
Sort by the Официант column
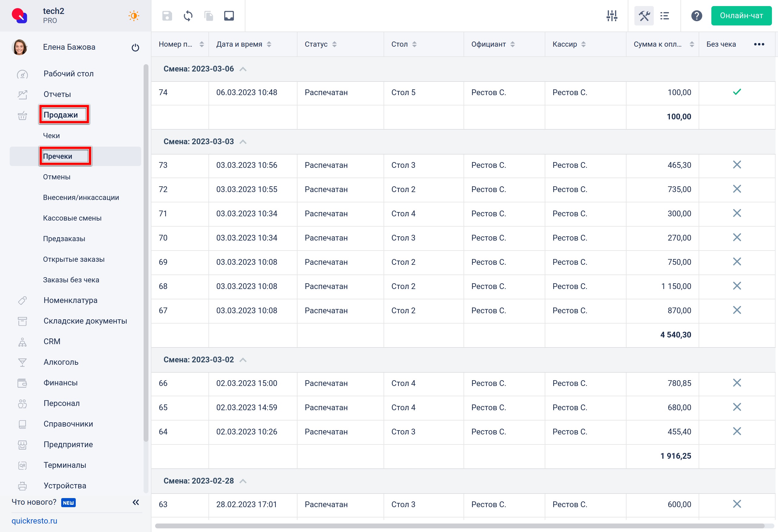pos(512,44)
